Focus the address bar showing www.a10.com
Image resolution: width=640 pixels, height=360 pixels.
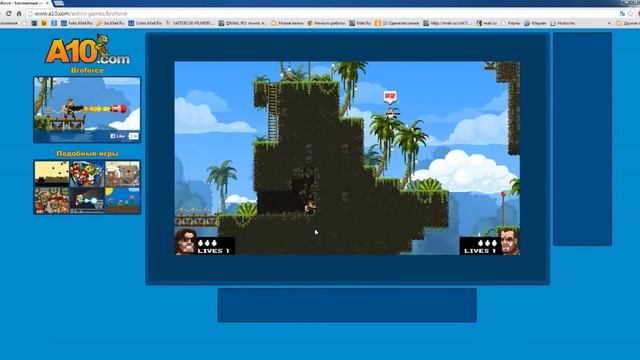322,13
